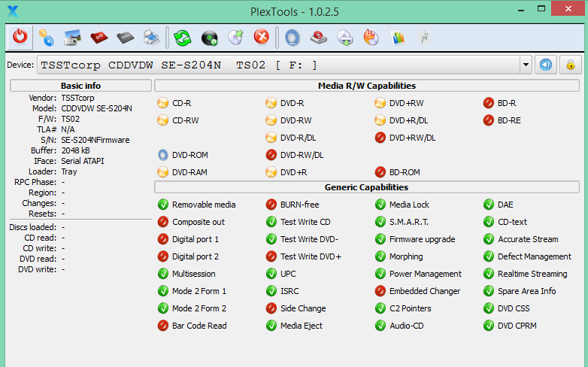
Task: Click the 'Accurate Stream' label
Action: pyautogui.click(x=528, y=239)
